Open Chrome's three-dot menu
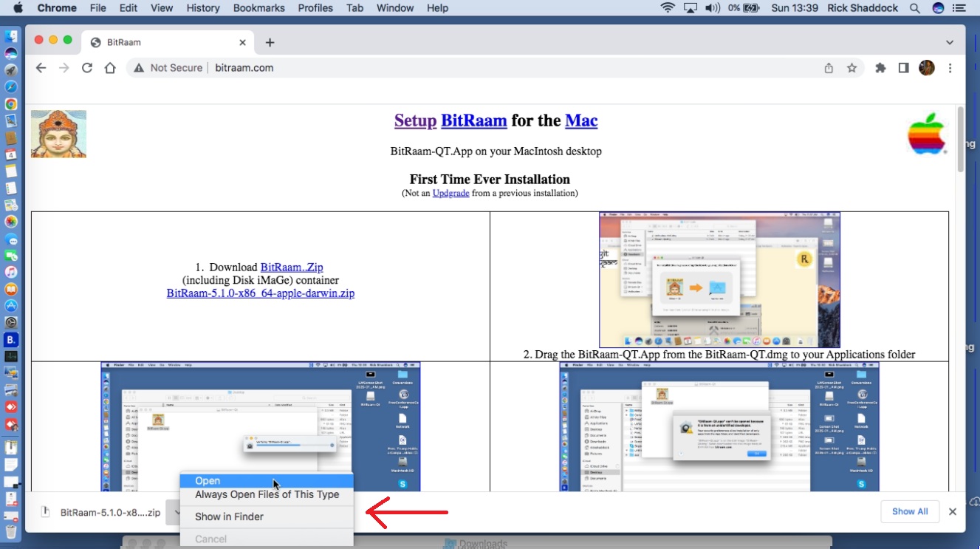The width and height of the screenshot is (980, 549). (x=950, y=68)
